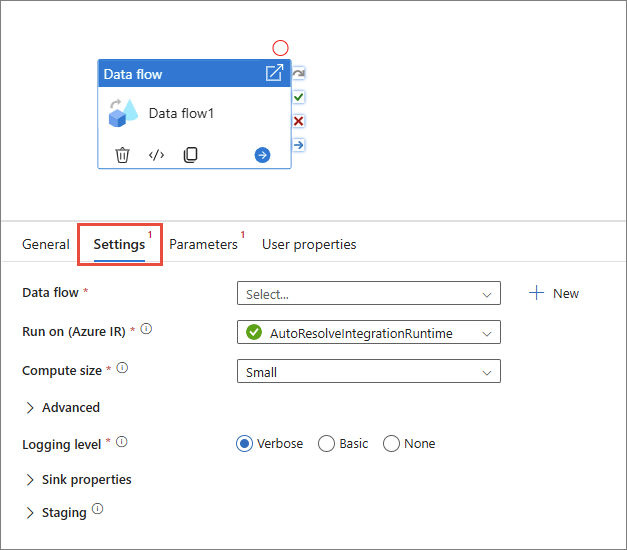Expand the Staging section

[x=56, y=513]
